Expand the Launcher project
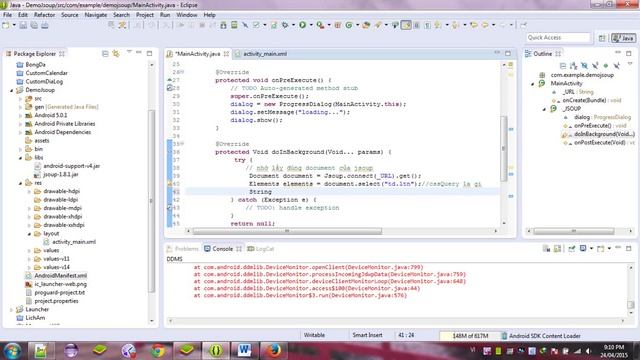Screen dimensions: 640x360 click(x=11, y=309)
